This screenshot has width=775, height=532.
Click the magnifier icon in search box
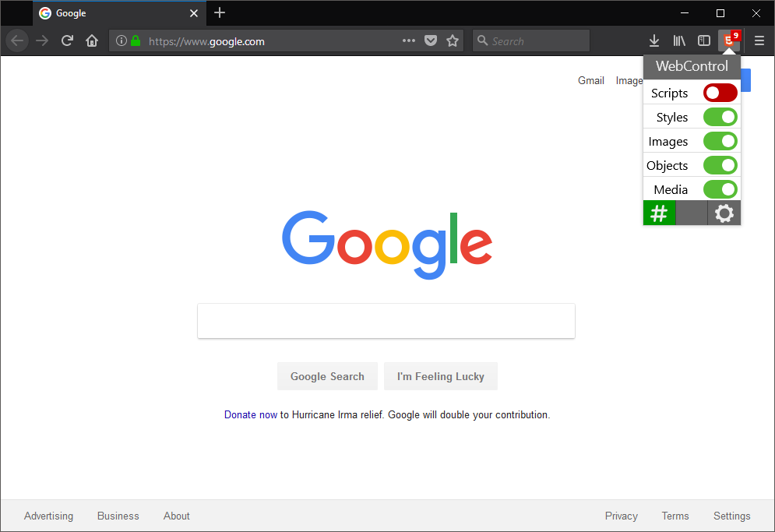click(x=482, y=41)
